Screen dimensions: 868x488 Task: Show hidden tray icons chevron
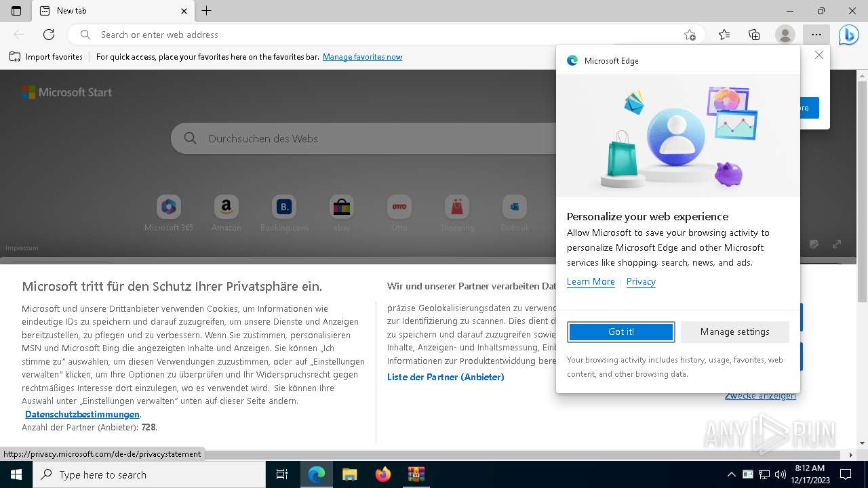tap(731, 474)
